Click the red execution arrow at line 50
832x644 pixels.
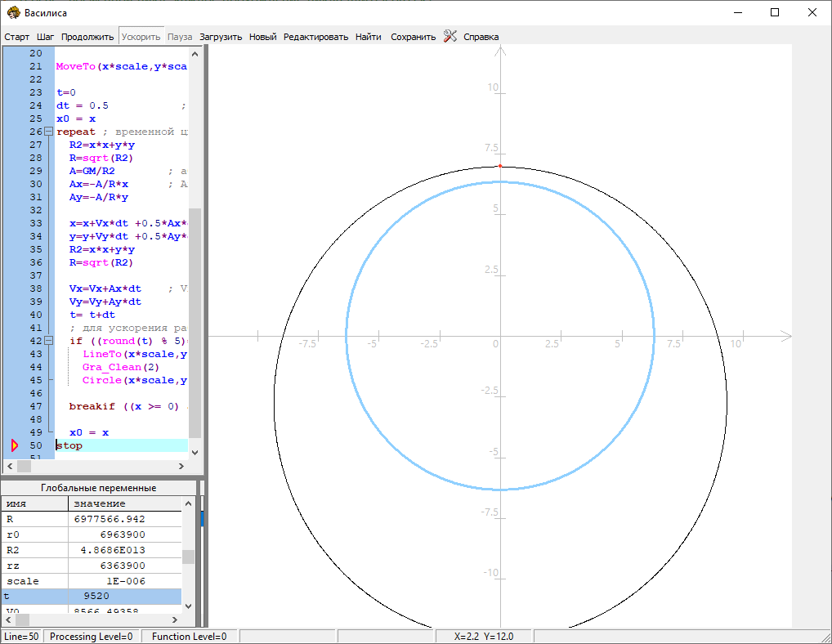coord(14,445)
